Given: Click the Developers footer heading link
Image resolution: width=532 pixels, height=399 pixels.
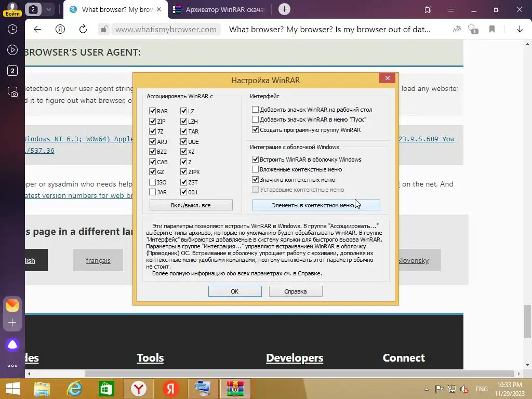Looking at the screenshot, I should [x=295, y=357].
